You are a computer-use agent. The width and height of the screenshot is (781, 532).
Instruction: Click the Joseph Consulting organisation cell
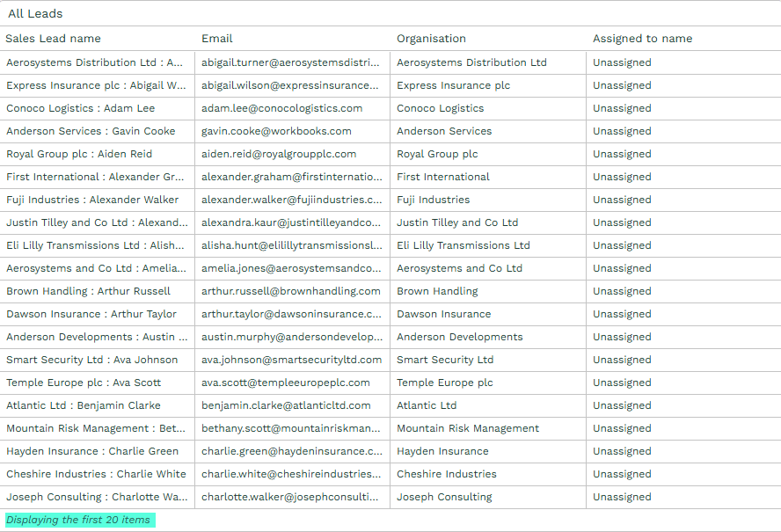tap(444, 497)
